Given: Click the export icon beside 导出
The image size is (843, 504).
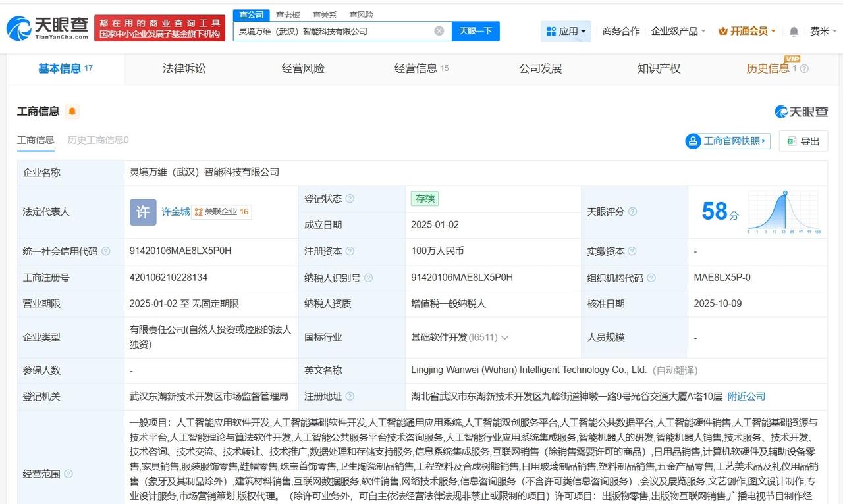Looking at the screenshot, I should [792, 141].
